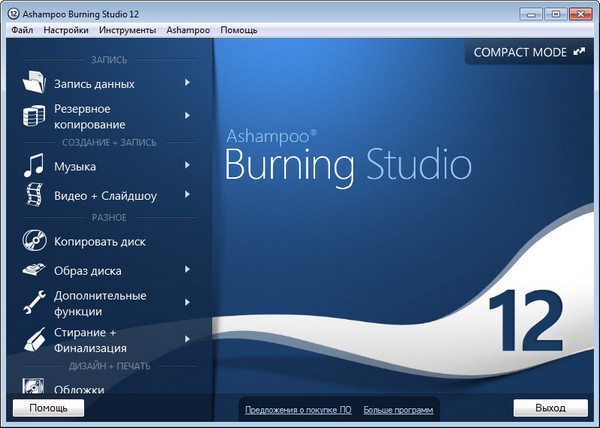The height and width of the screenshot is (428, 600).
Task: Click the Дополнительные функции wrench icon
Action: 33,303
